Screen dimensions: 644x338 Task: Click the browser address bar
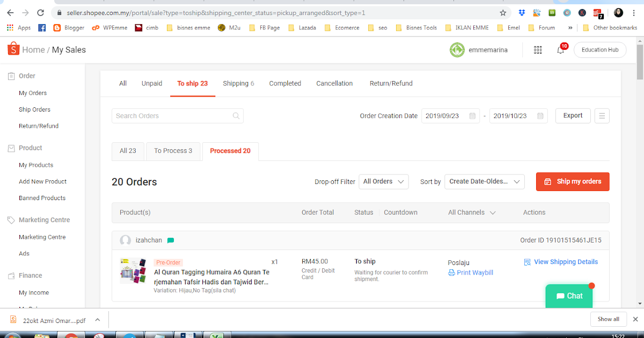click(282, 12)
